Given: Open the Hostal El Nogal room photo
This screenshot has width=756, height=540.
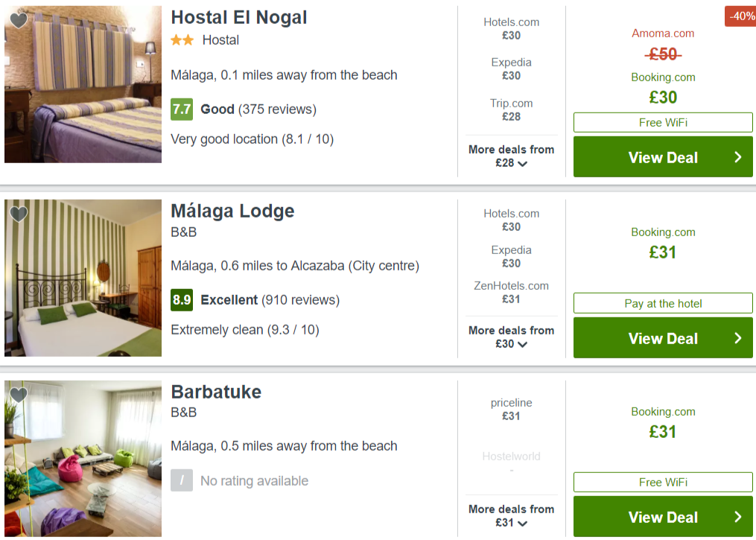Looking at the screenshot, I should point(83,84).
